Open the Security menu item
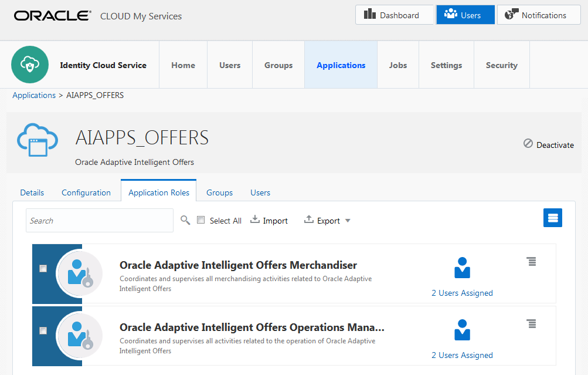Screen dimensions: 588x375 pyautogui.click(x=501, y=65)
